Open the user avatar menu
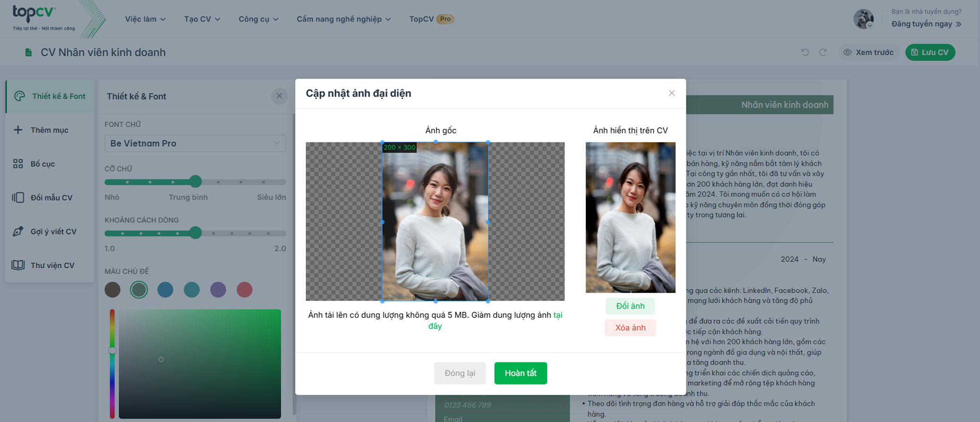 click(x=863, y=19)
